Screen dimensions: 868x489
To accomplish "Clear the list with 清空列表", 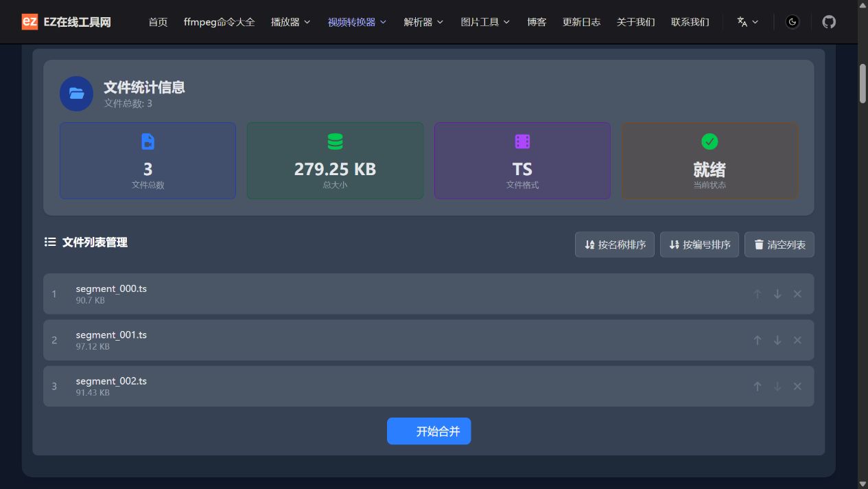I will pos(779,244).
